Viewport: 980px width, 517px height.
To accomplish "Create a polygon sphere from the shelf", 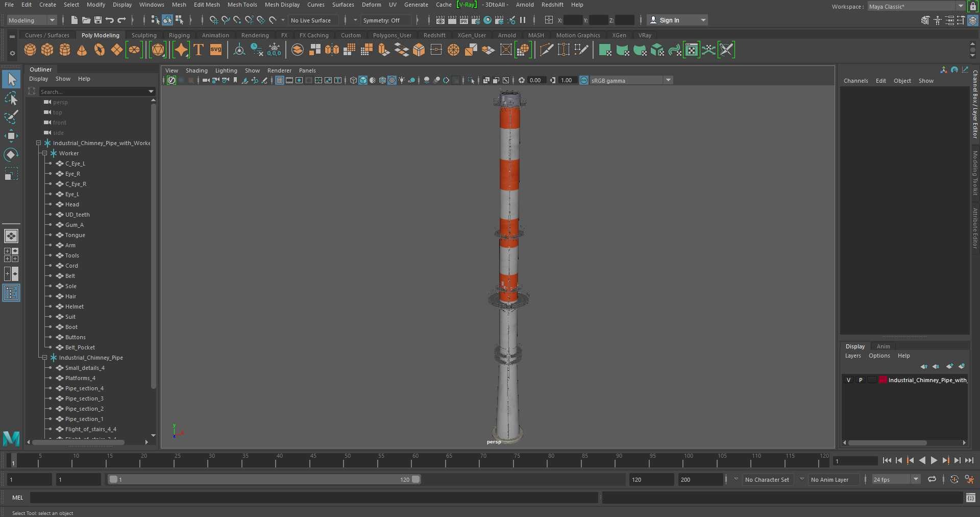I will tap(30, 50).
